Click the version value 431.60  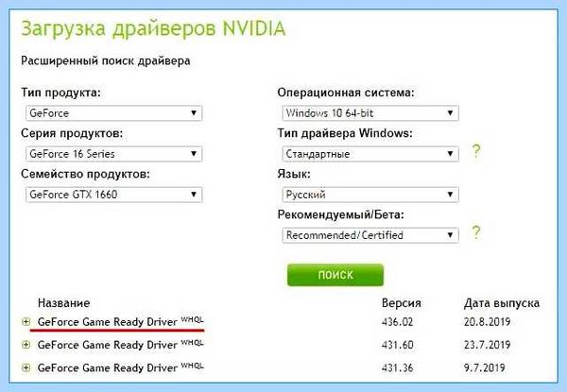[398, 345]
